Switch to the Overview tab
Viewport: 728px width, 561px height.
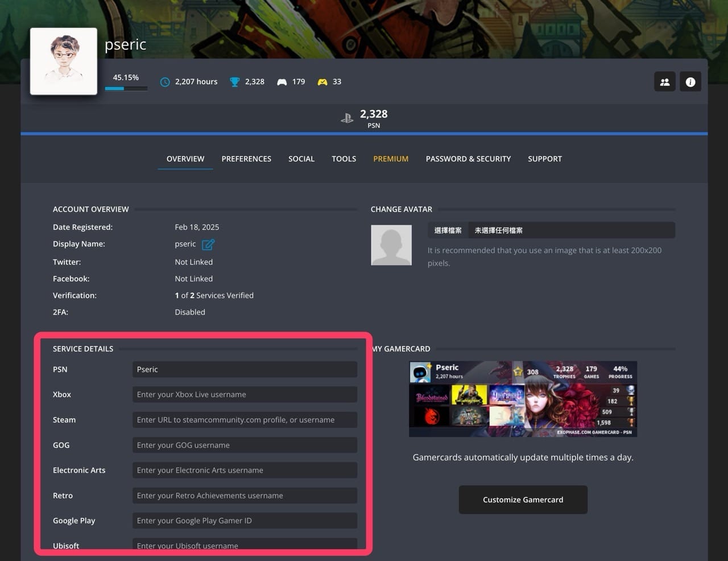pyautogui.click(x=185, y=159)
